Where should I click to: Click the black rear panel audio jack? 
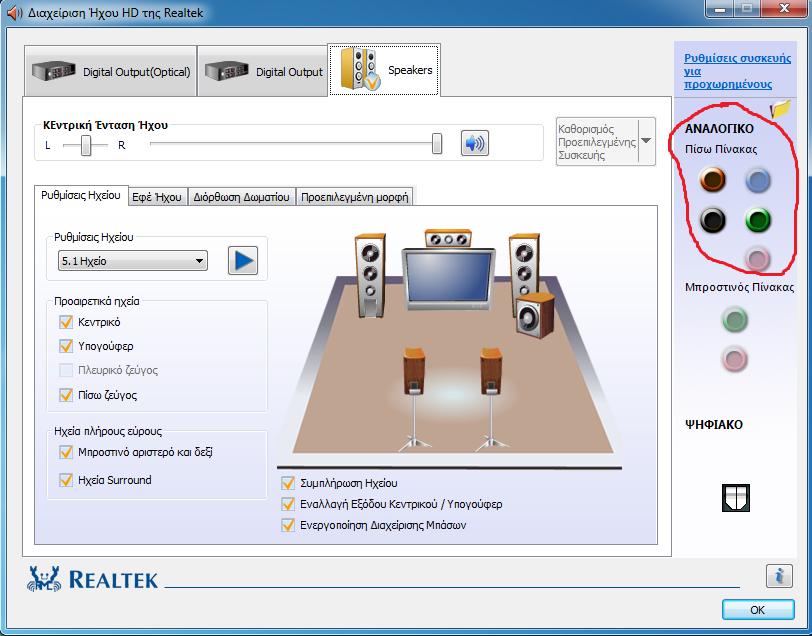[713, 220]
